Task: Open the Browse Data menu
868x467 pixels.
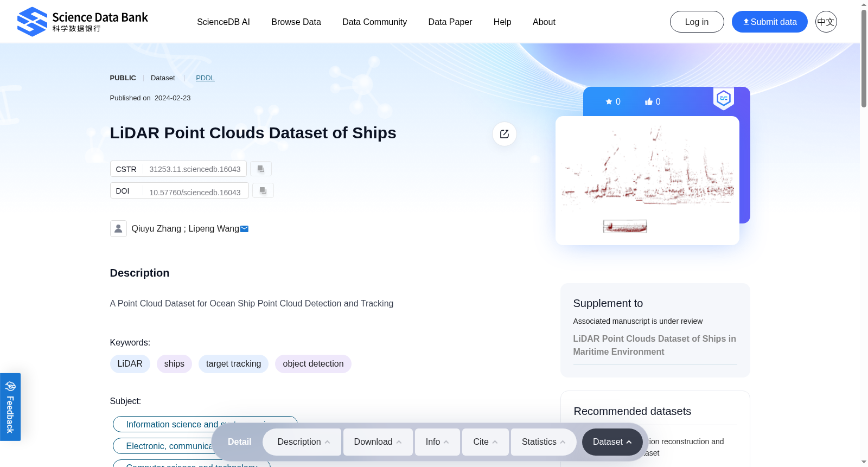Action: pyautogui.click(x=296, y=22)
